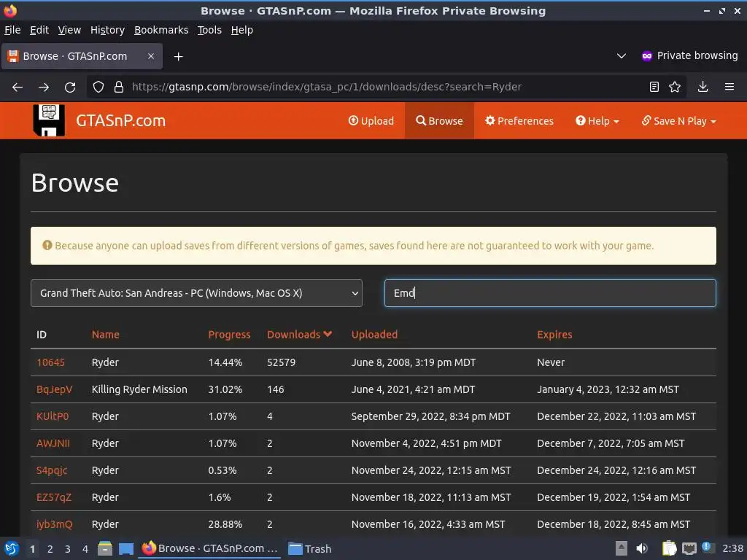Screen dimensions: 747x560
Task: Open the shield tracking protection icon
Action: click(x=98, y=87)
